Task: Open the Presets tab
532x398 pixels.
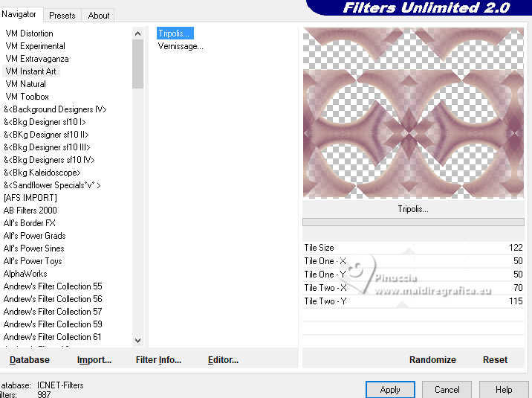Action: point(62,16)
